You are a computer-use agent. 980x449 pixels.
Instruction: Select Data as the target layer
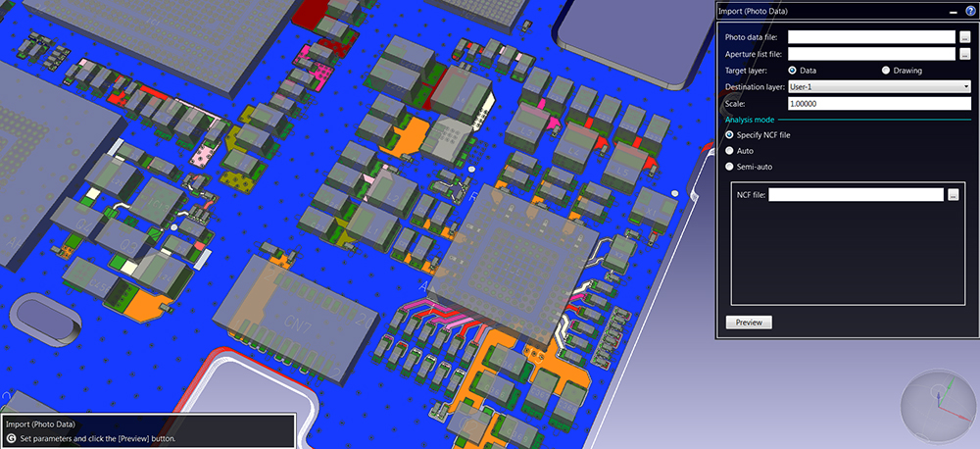pyautogui.click(x=793, y=71)
